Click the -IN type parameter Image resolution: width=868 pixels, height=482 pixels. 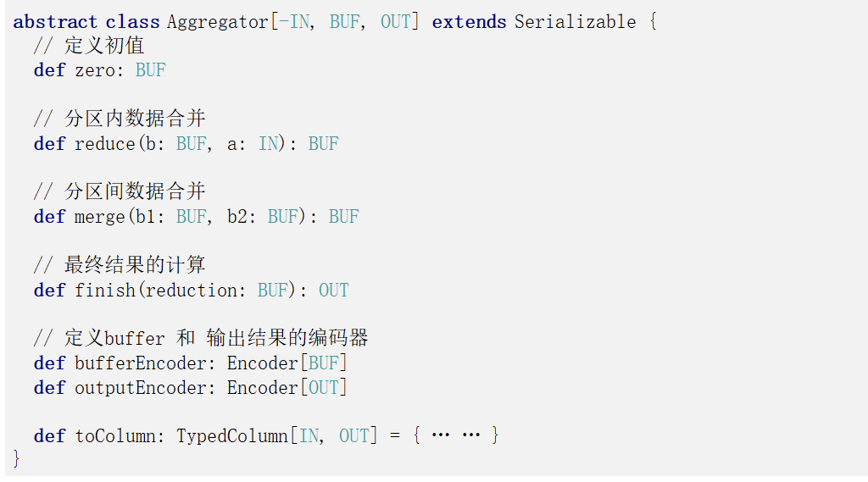coord(294,21)
